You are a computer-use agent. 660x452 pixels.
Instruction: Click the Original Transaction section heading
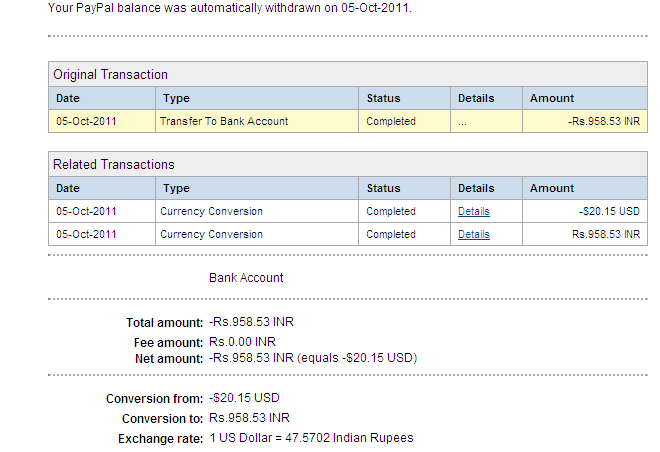pyautogui.click(x=110, y=75)
